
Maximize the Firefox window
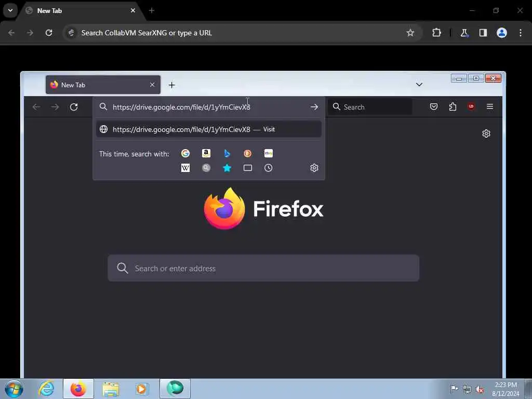[x=476, y=79]
